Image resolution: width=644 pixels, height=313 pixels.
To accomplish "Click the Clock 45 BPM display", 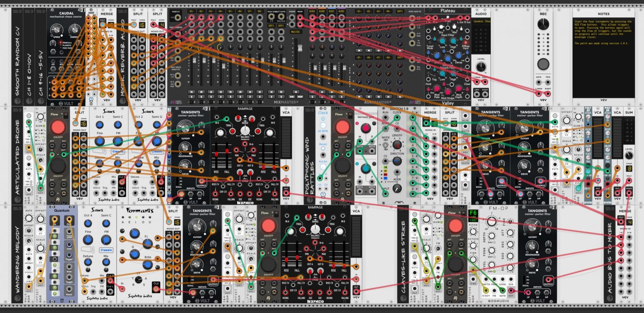I will click(x=323, y=130).
